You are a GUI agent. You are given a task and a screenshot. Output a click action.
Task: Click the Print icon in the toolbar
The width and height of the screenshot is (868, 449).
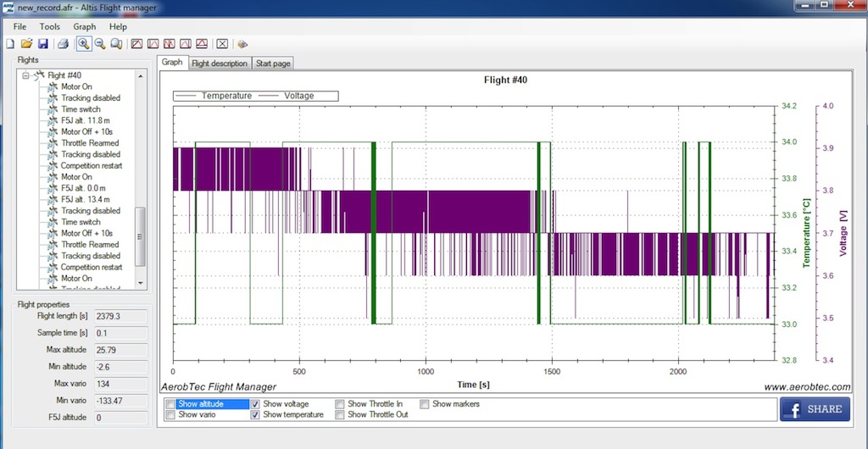[63, 43]
